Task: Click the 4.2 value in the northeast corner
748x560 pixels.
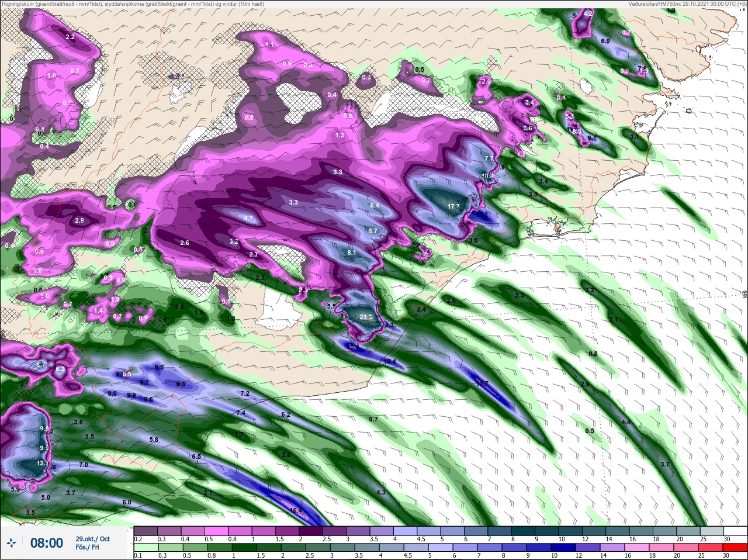Action: tap(588, 13)
